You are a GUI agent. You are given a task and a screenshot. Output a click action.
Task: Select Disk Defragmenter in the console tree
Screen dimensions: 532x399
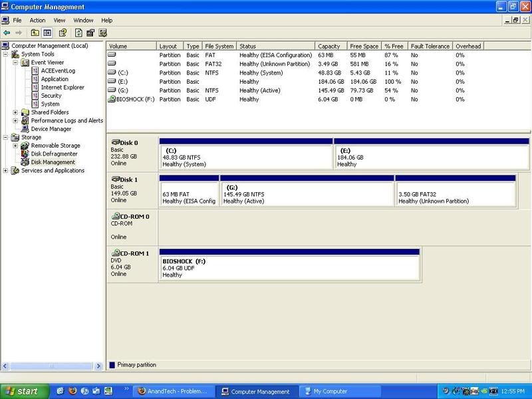coord(55,154)
